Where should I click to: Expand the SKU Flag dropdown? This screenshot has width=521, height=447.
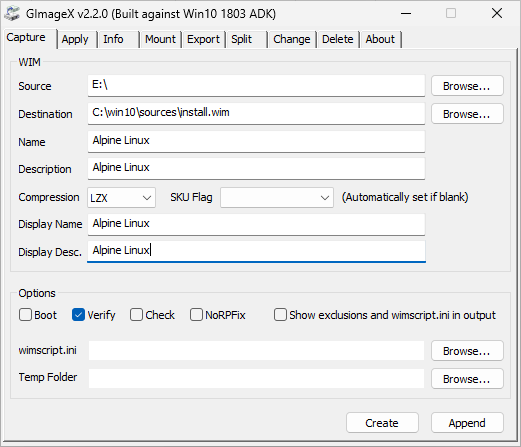click(277, 198)
